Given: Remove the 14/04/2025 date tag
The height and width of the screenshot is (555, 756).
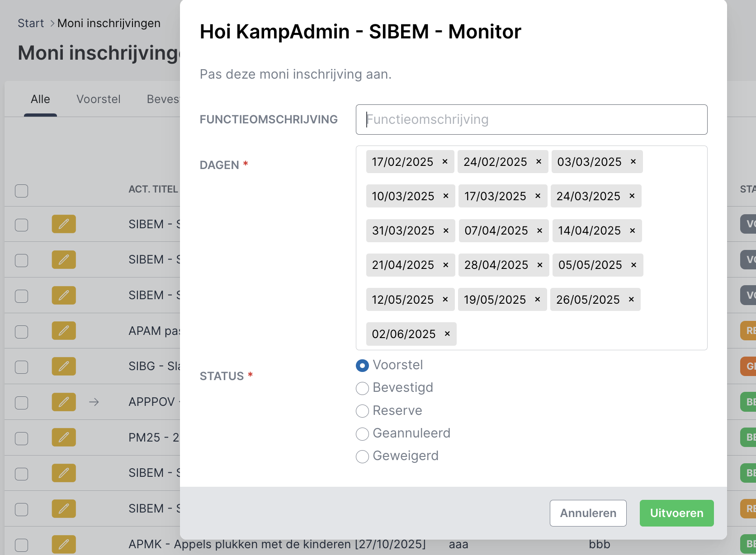Looking at the screenshot, I should pyautogui.click(x=632, y=230).
